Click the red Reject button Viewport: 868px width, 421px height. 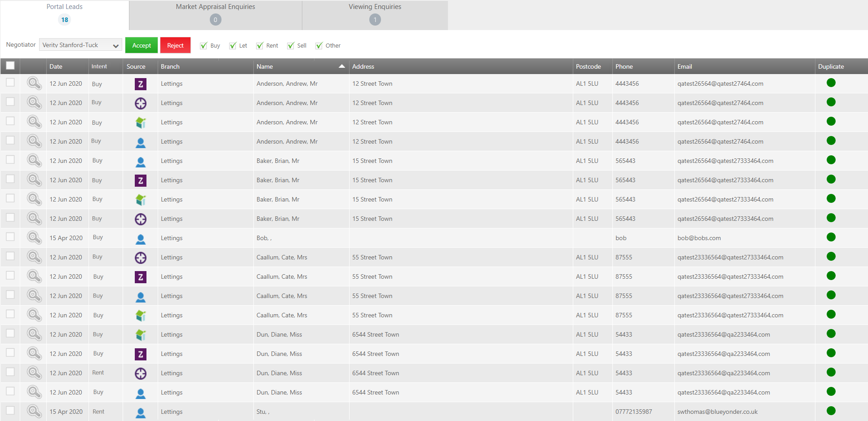coord(175,45)
